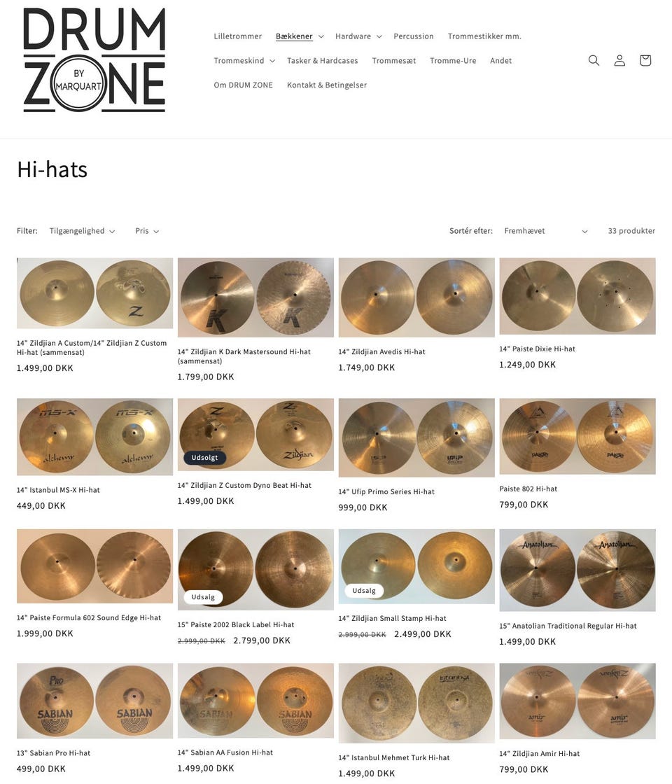Click the Zildjian K Dark Mastersound image
Screen dimensions: 672x784
(255, 297)
